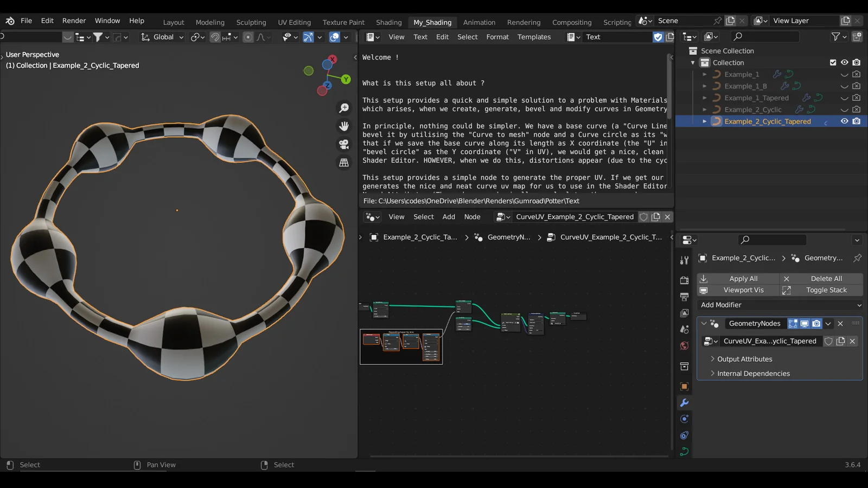The image size is (868, 488).
Task: Open the Render properties tab
Action: coord(684,280)
